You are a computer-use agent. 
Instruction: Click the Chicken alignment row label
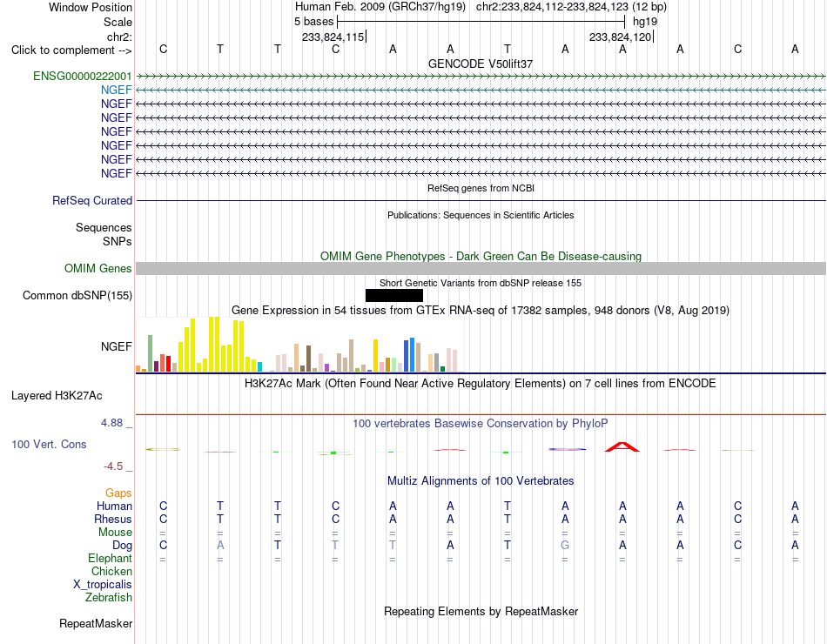coord(111,571)
